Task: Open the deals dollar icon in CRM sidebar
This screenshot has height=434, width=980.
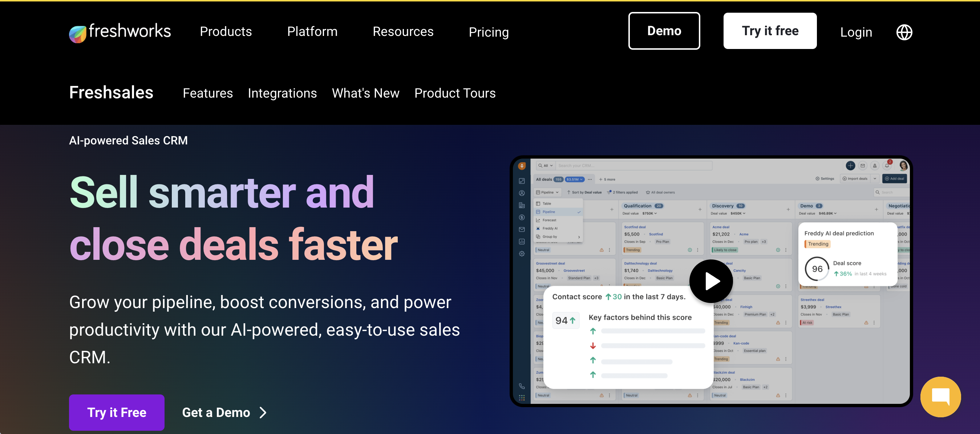Action: [x=522, y=217]
